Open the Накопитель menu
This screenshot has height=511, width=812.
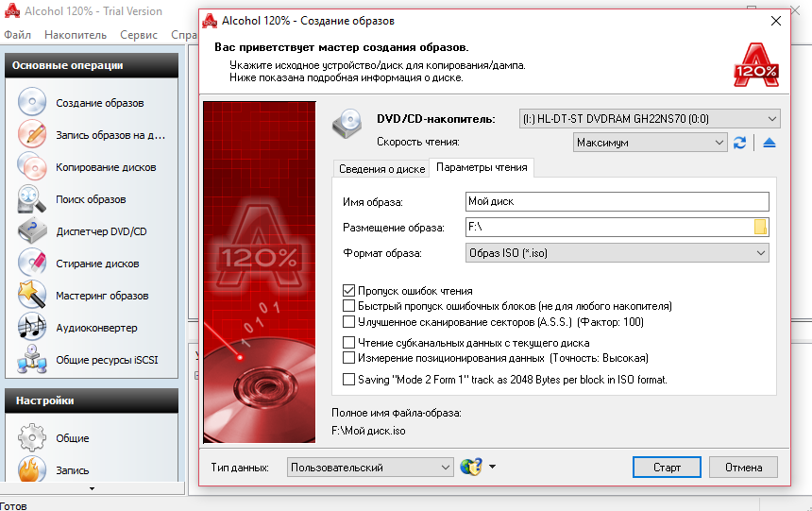[x=76, y=35]
